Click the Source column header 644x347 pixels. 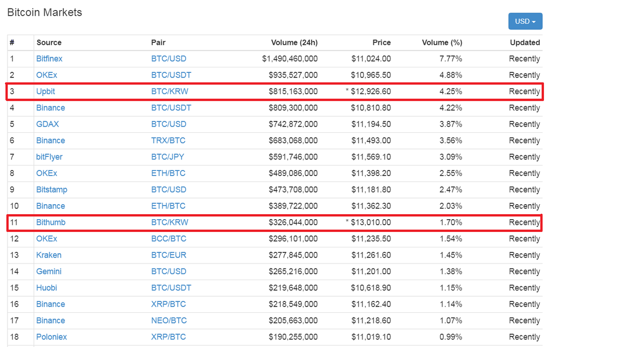pyautogui.click(x=49, y=43)
